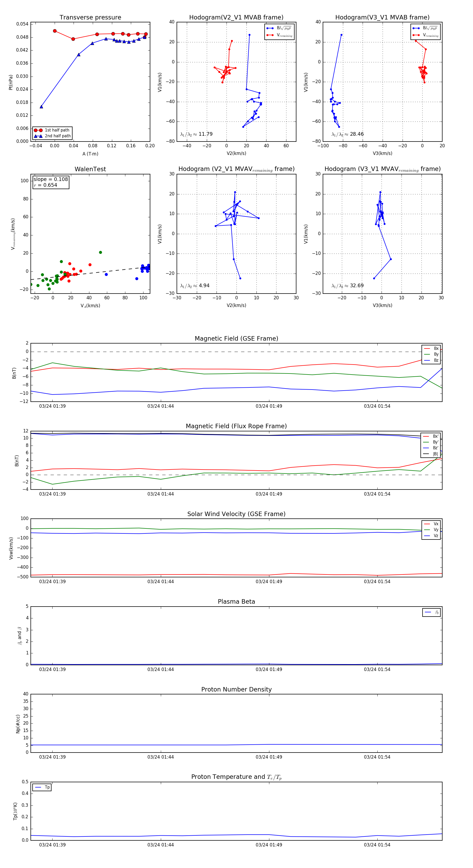Click the λ1/λ3 ≈ 32.69 annotation

coord(347,286)
